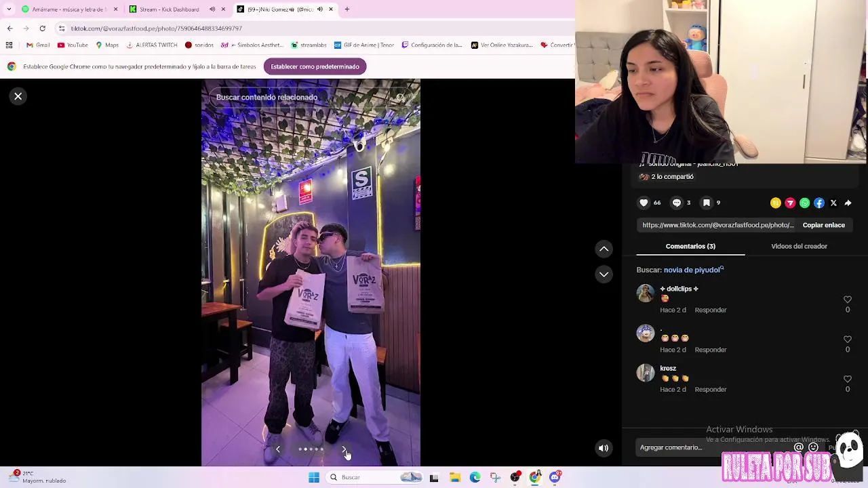Share via the yellow repost icon
868x488 pixels.
pyautogui.click(x=776, y=203)
